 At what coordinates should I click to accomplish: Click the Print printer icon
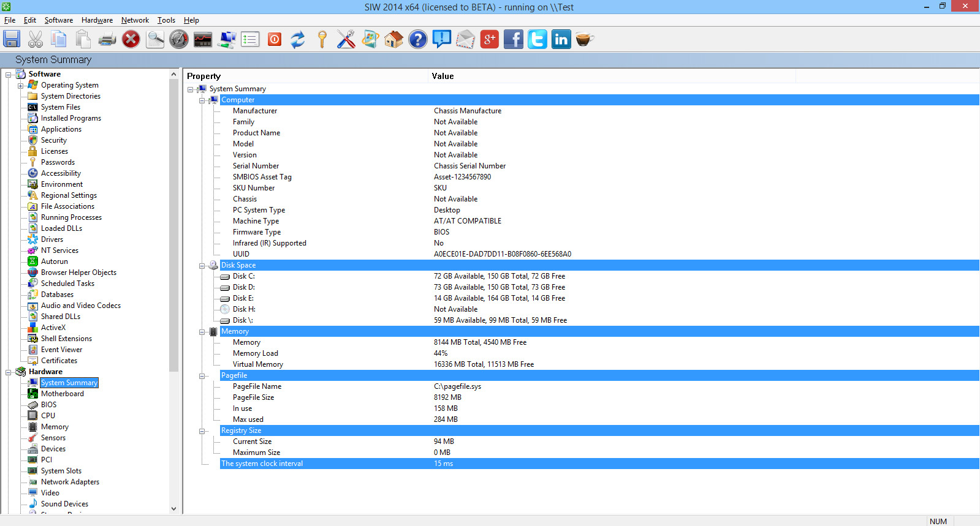point(107,39)
